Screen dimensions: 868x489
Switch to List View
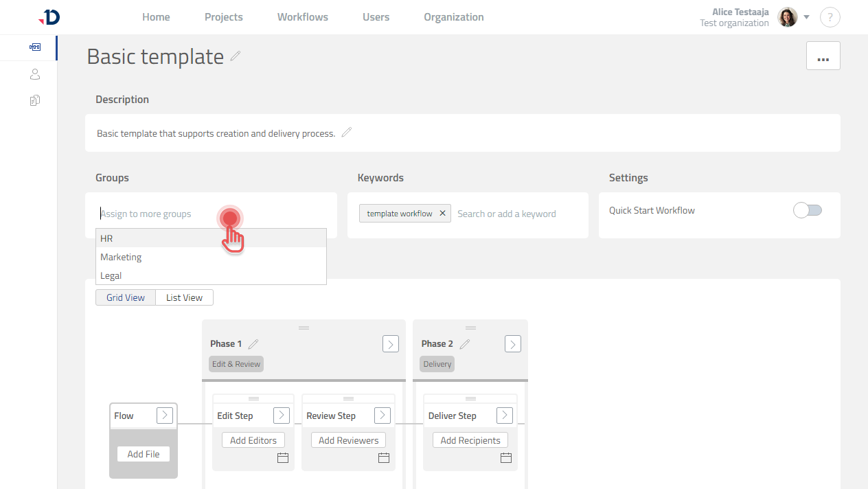(184, 297)
